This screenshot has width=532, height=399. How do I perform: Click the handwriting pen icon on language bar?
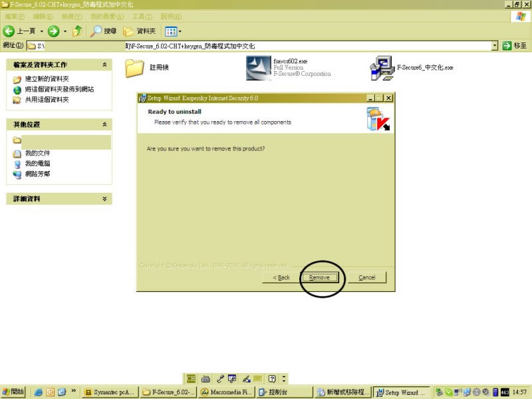246,378
